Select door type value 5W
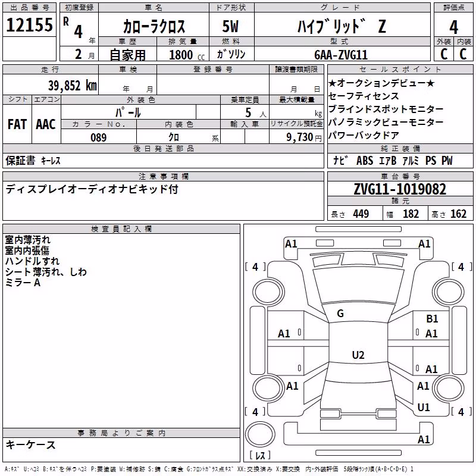The image size is (476, 476). (x=230, y=26)
